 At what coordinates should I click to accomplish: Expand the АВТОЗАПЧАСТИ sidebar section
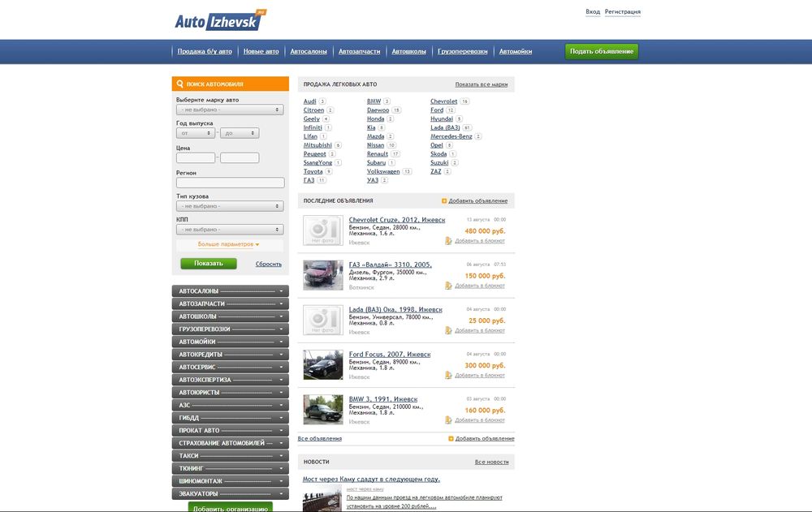click(231, 304)
